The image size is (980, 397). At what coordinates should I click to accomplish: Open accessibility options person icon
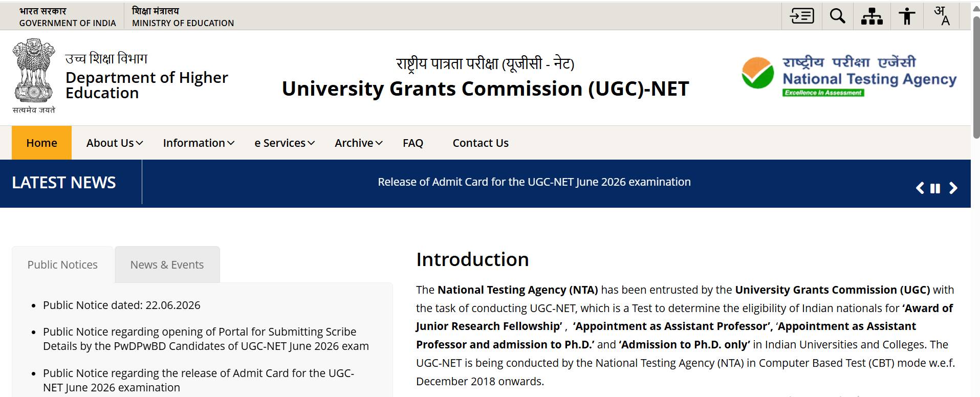pos(907,16)
